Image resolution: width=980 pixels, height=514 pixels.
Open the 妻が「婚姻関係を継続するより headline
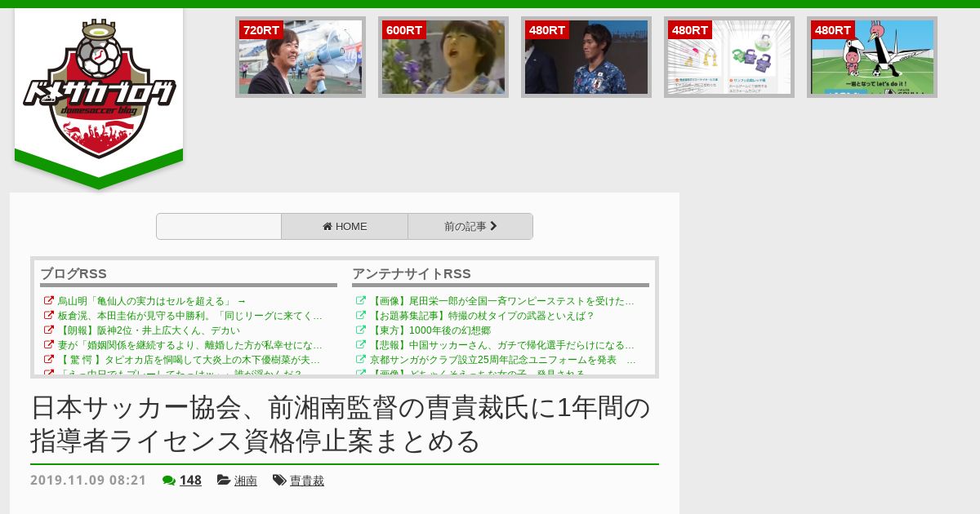point(189,345)
